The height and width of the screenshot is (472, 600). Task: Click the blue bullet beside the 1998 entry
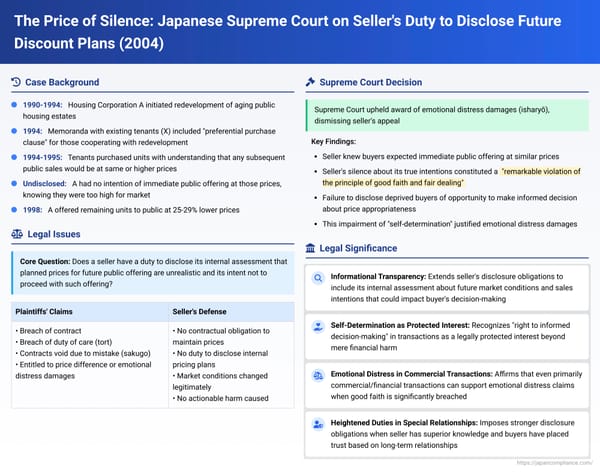[x=13, y=209]
